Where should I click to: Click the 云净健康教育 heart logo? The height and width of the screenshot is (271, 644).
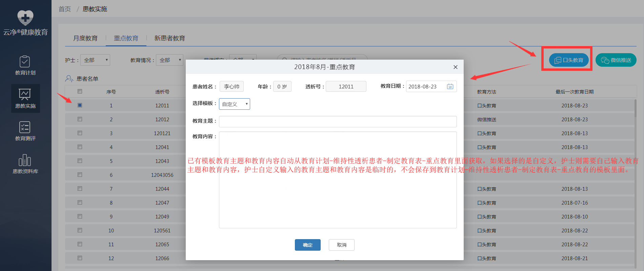25,18
